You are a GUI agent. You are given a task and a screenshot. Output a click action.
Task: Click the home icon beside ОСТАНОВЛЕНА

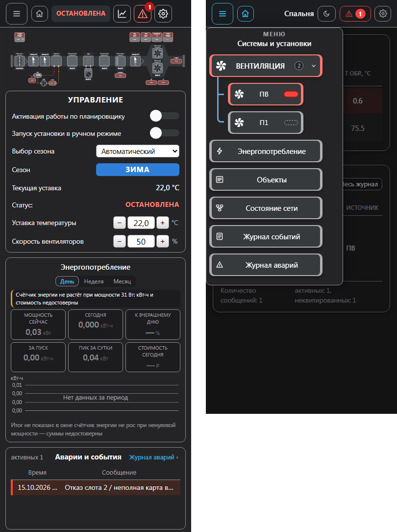tap(40, 14)
